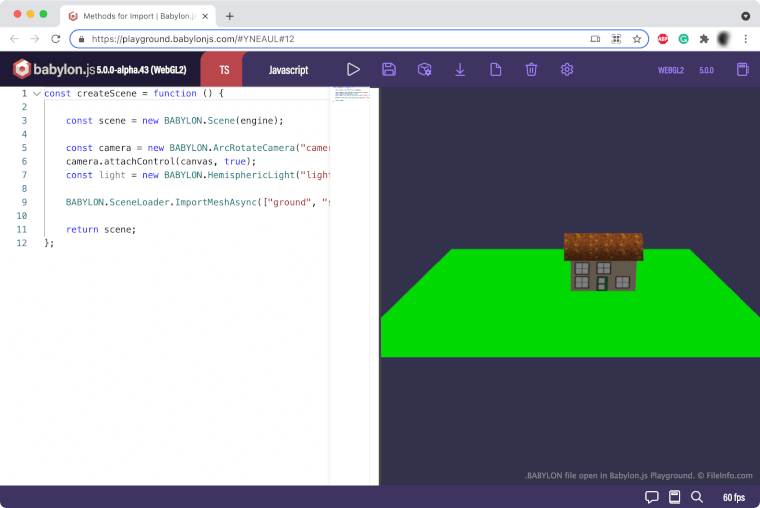Open the examples panel icon at top right
Screen dimensions: 760x508
742,70
